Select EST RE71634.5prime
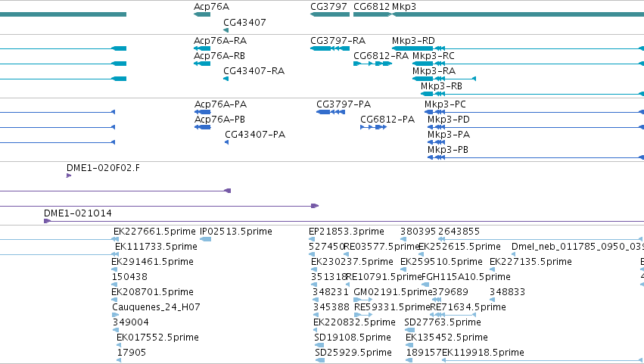644x364 pixels. coord(468,308)
